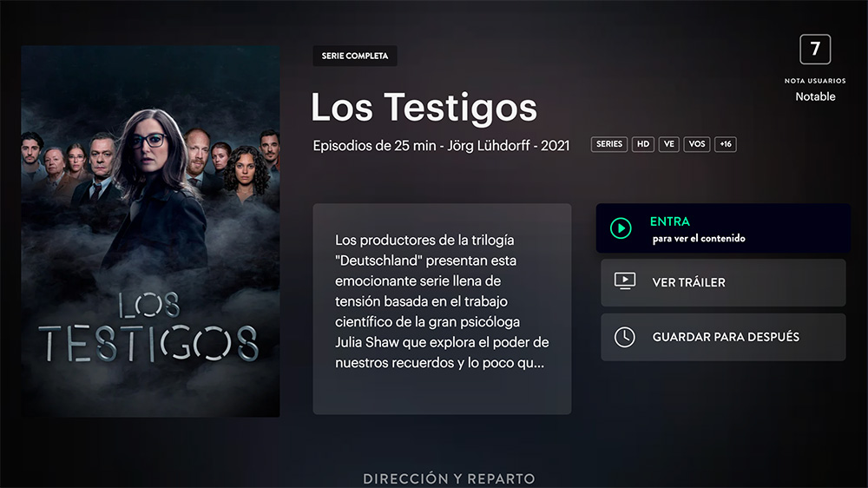This screenshot has height=488, width=868.
Task: Click the user score 7 box
Action: click(815, 49)
